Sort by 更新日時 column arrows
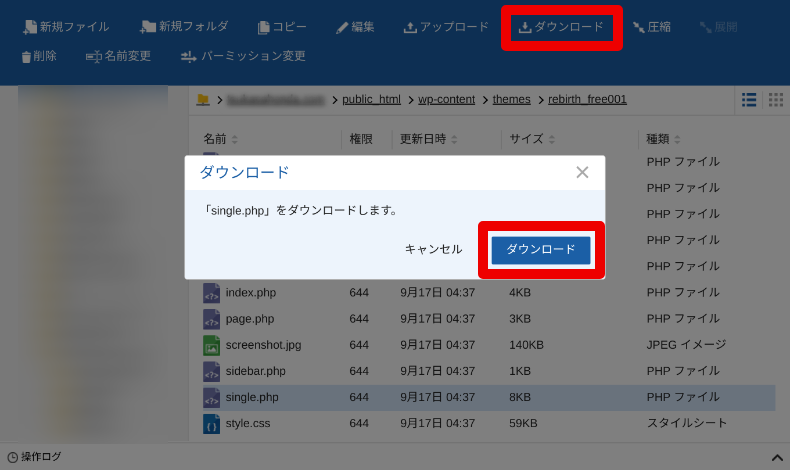The image size is (790, 470). (x=454, y=140)
